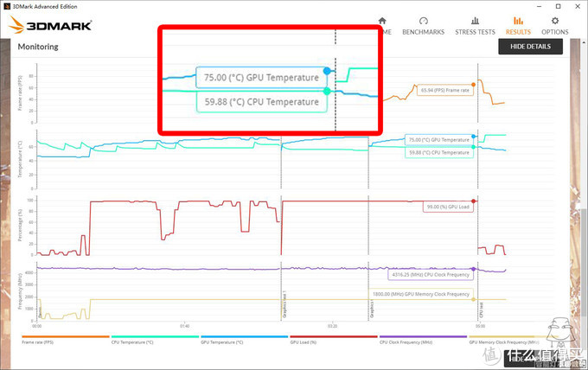Click the Frame rate (FPS) vertical axis title
The height and width of the screenshot is (370, 588).
coord(20,93)
